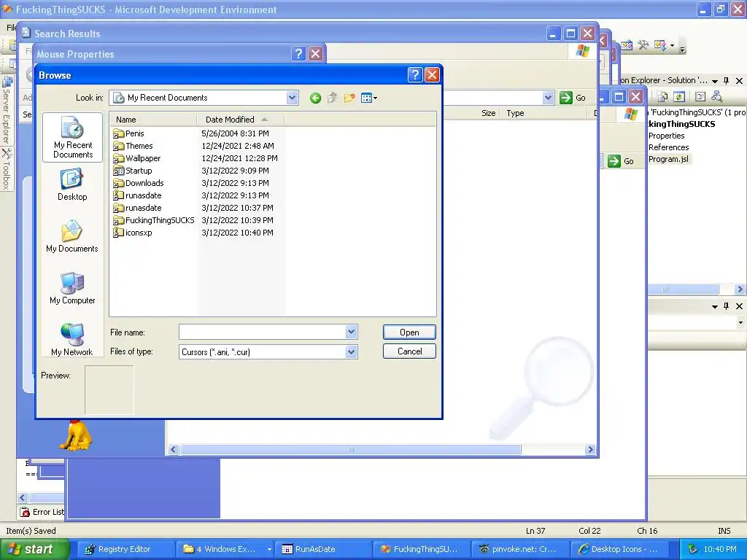This screenshot has height=560, width=747.
Task: Select the Themes folder
Action: click(x=133, y=146)
